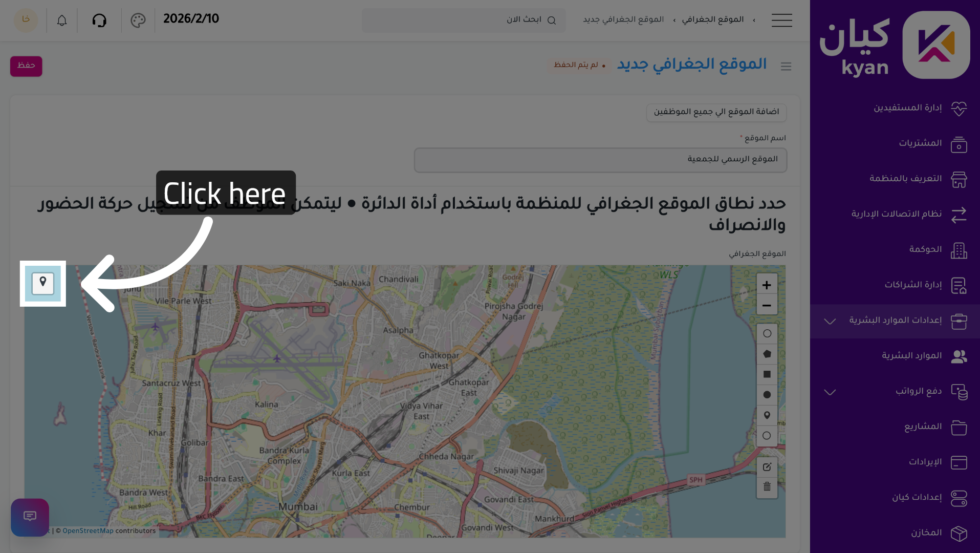Open المشتريات in the sidebar
The width and height of the screenshot is (980, 553).
point(920,143)
